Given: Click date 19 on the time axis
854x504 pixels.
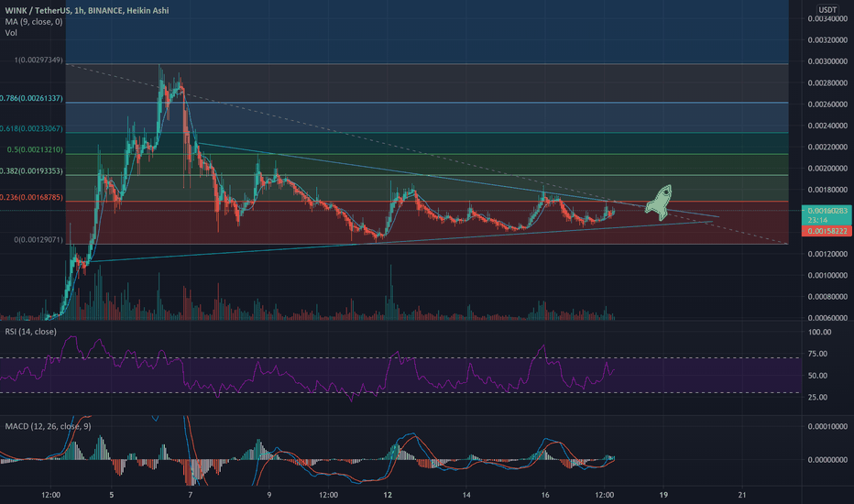Looking at the screenshot, I should 663,495.
